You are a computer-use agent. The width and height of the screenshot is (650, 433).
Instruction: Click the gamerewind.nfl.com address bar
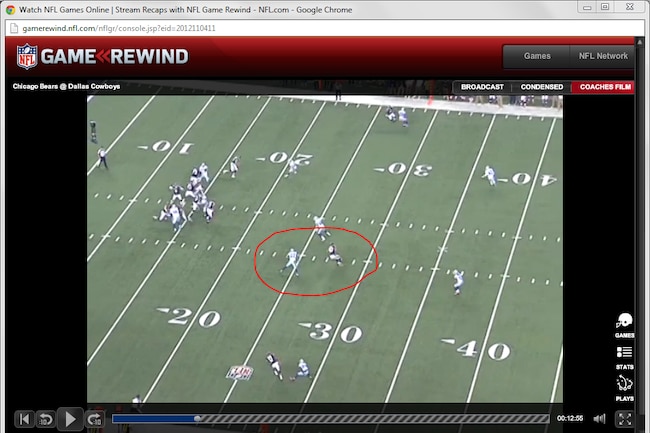[325, 28]
